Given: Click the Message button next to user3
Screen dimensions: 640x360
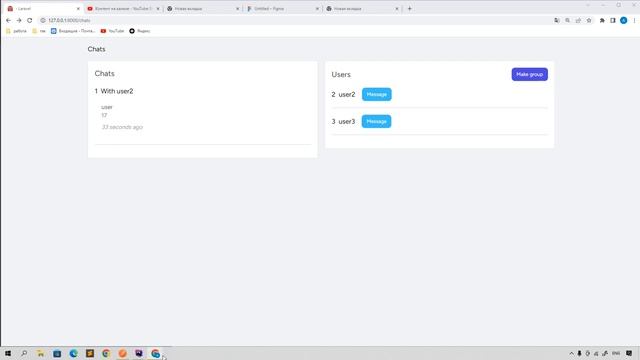Looking at the screenshot, I should pos(376,121).
